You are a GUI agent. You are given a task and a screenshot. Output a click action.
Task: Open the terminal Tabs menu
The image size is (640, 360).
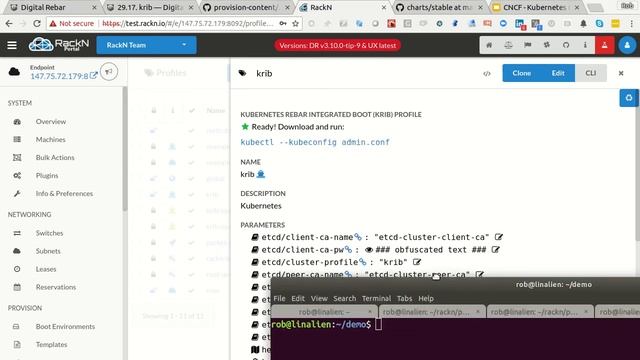point(404,298)
